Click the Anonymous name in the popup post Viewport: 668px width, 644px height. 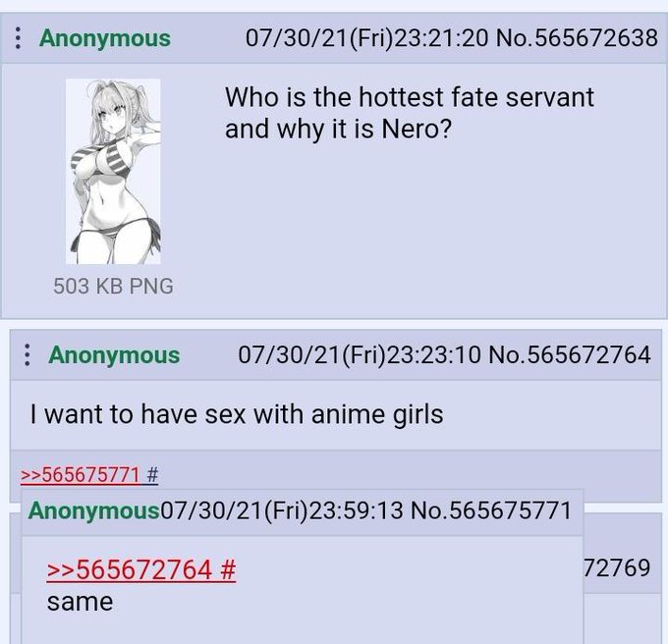click(93, 510)
